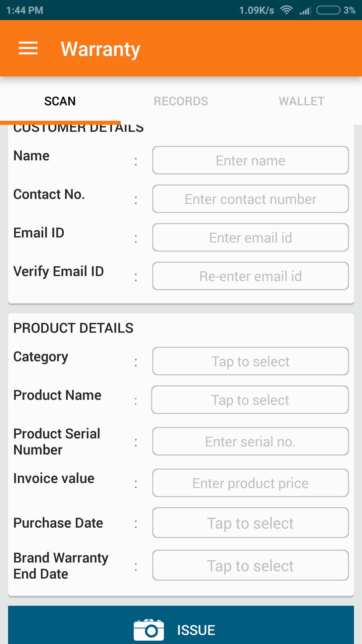Tap the Wi-Fi status icon

[287, 10]
